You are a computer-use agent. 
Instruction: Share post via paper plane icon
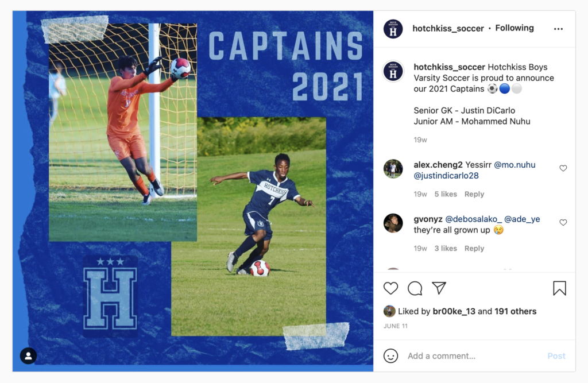click(x=439, y=288)
